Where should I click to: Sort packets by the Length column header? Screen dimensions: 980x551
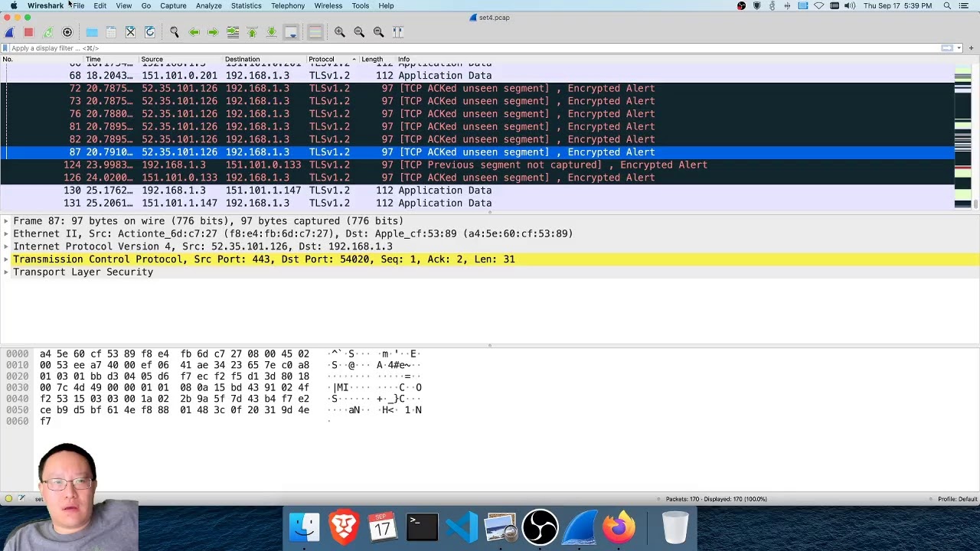click(x=376, y=59)
